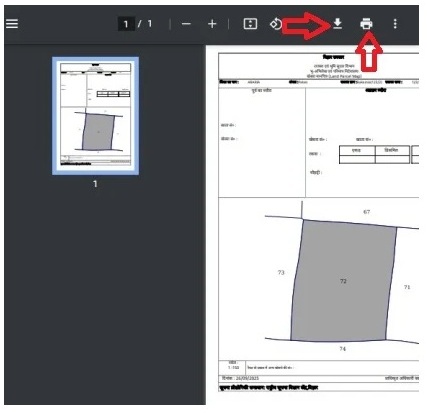Open the three-dot more actions menu
This screenshot has height=413, width=427.
pyautogui.click(x=395, y=24)
